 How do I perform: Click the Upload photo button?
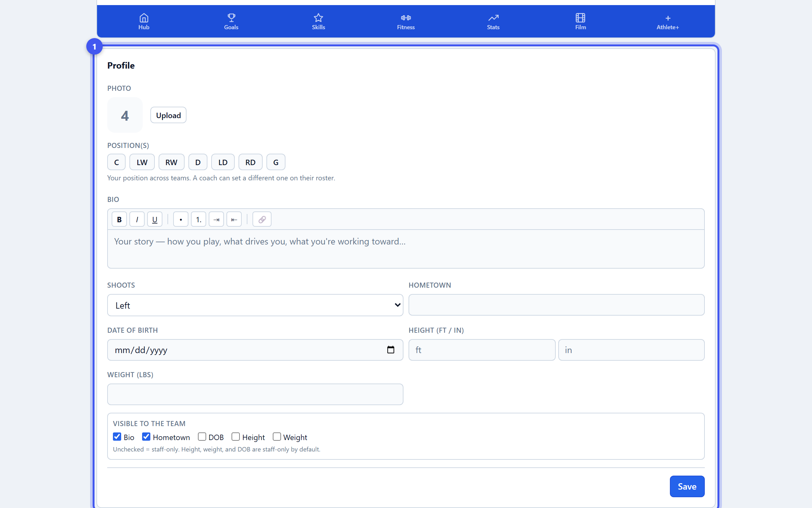tap(168, 115)
